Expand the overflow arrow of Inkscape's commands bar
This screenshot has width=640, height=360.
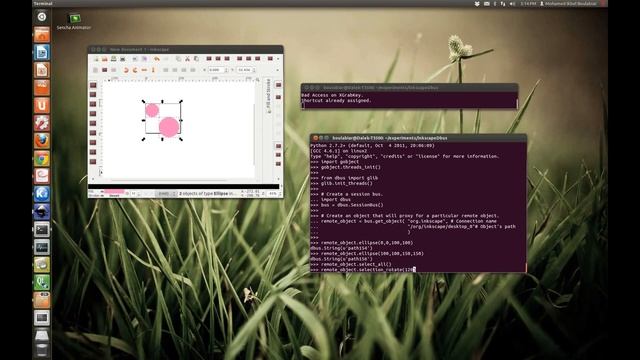pyautogui.click(x=278, y=59)
